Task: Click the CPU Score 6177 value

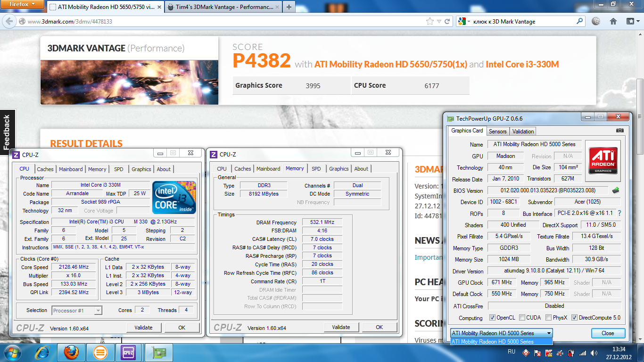Action: [431, 85]
